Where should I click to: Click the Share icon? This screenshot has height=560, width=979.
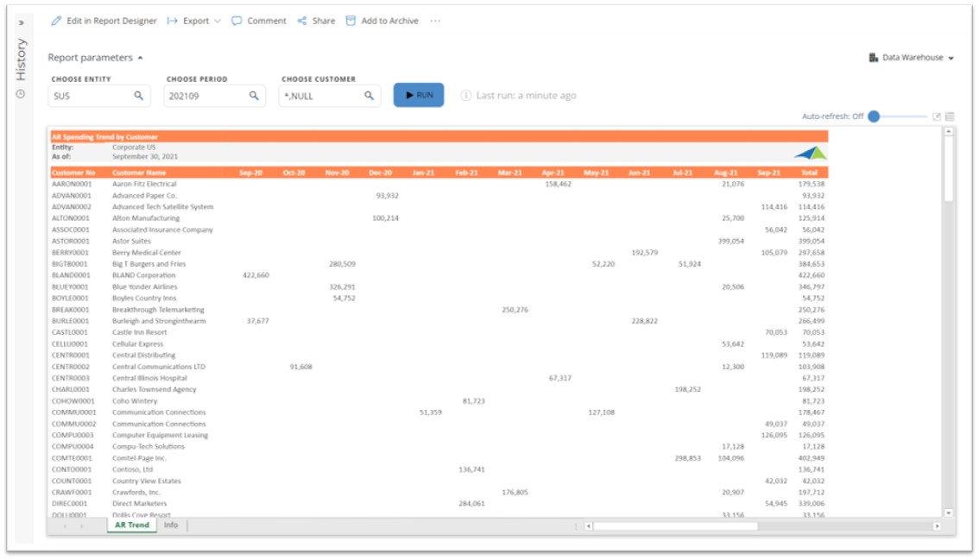point(302,21)
